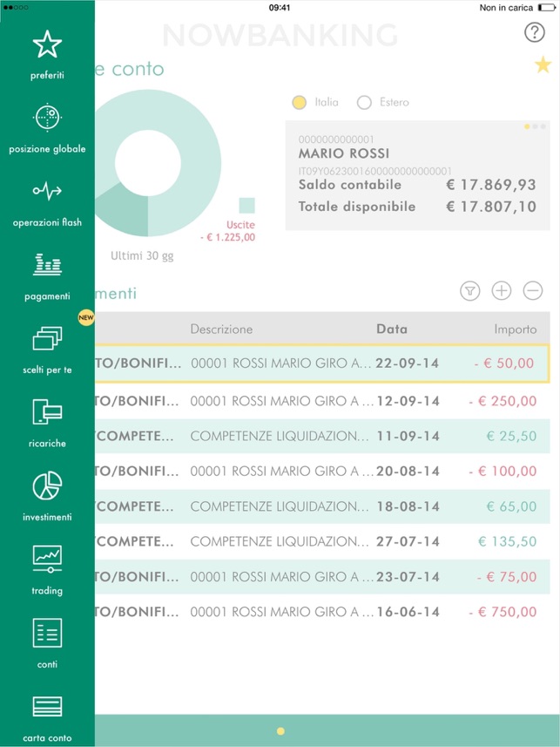The height and width of the screenshot is (747, 560).
Task: Open conti list icon
Action: tap(47, 633)
